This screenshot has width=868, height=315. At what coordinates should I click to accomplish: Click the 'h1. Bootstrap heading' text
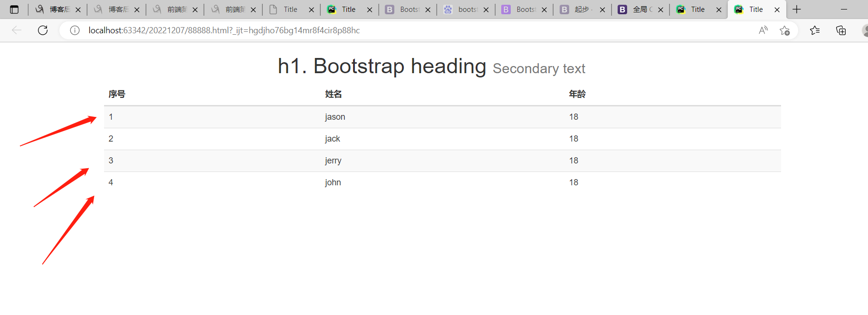pos(382,66)
